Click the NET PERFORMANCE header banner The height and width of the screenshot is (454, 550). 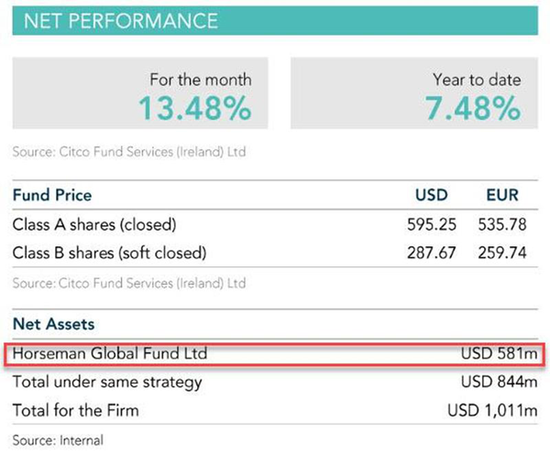[x=275, y=20]
